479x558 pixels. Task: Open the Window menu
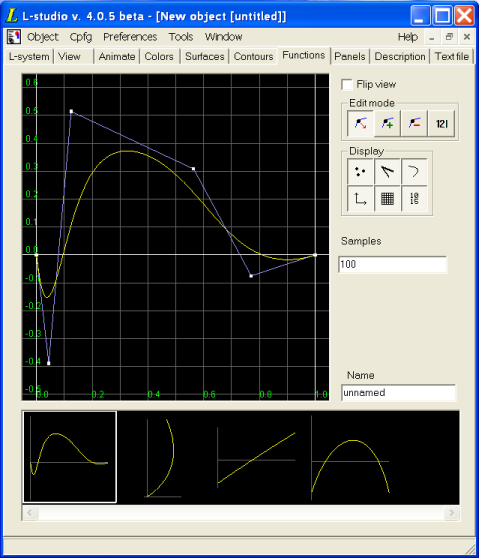point(223,37)
